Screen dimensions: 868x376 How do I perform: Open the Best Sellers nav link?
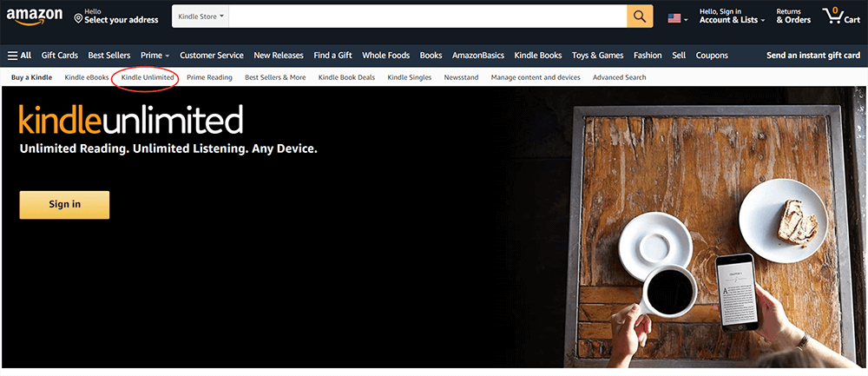pos(109,56)
